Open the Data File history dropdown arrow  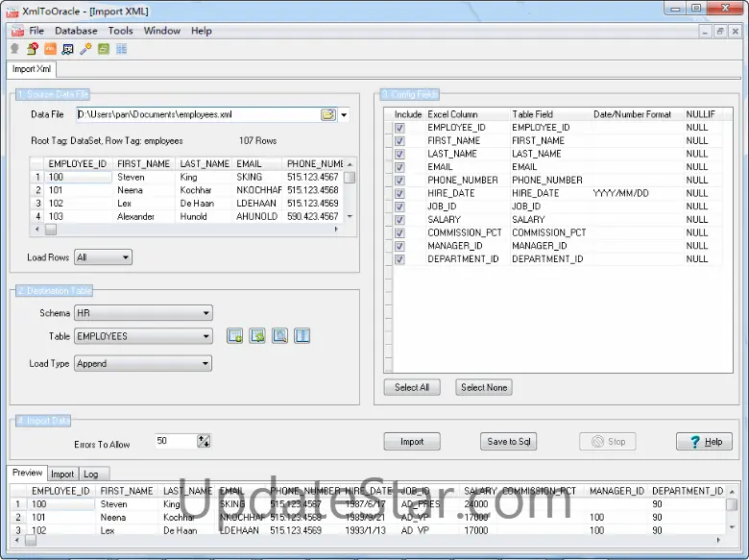coord(344,114)
